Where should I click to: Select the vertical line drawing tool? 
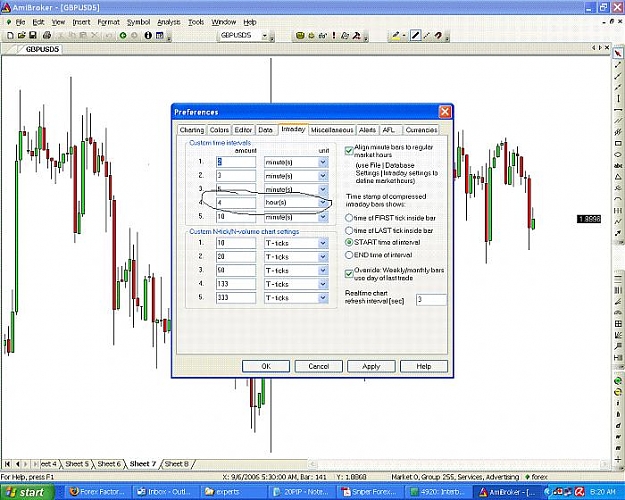[618, 98]
